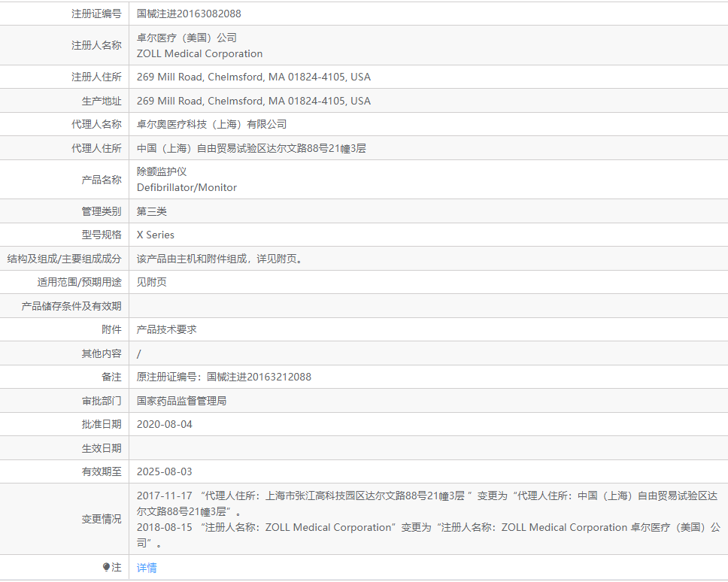The height and width of the screenshot is (582, 728).
Task: Select the text 该产品由主机和附件组成，详见附页。
Action: (x=220, y=259)
